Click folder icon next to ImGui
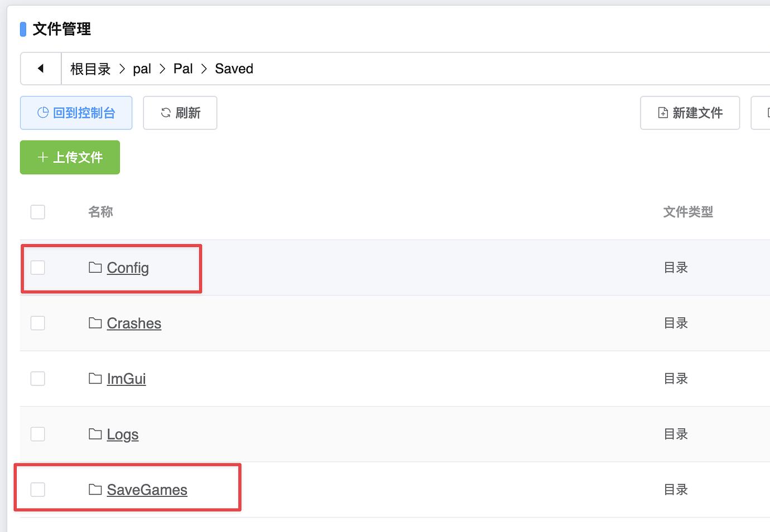Screen dimensions: 770x532 [95, 379]
